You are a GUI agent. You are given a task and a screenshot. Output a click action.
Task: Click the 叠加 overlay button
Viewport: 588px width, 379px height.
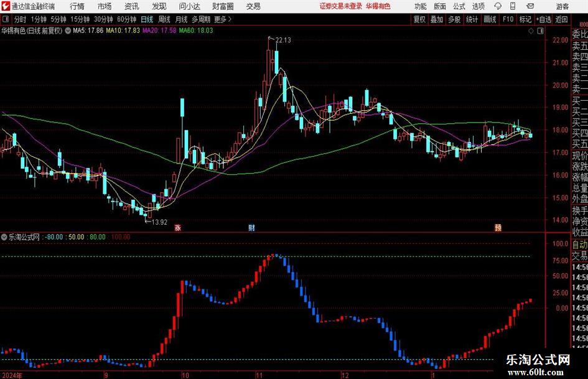pyautogui.click(x=437, y=19)
